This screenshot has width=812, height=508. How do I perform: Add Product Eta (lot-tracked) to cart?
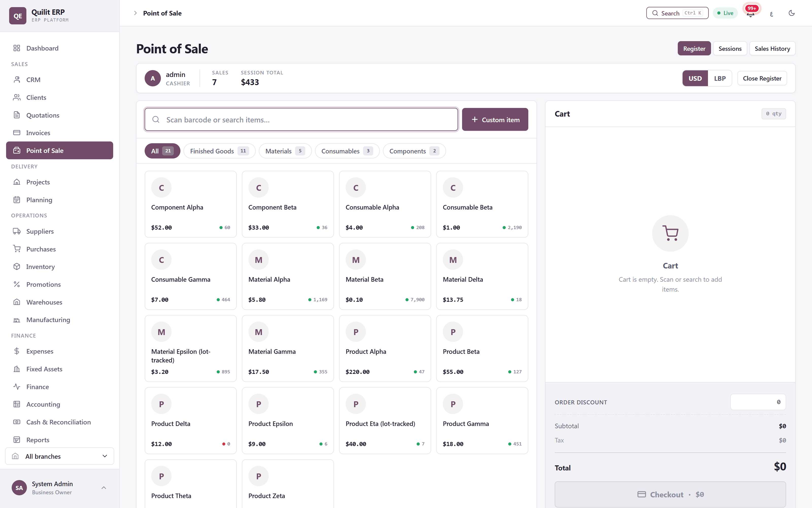coord(385,421)
